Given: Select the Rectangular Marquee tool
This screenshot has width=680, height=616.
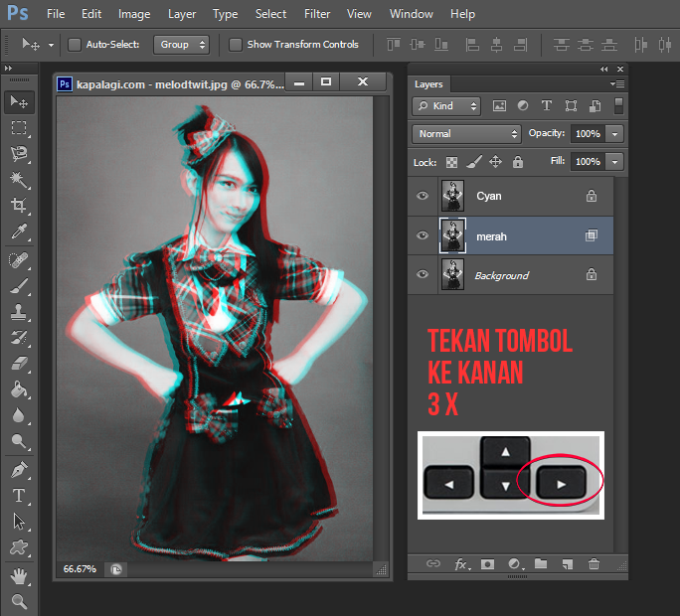Looking at the screenshot, I should point(19,128).
